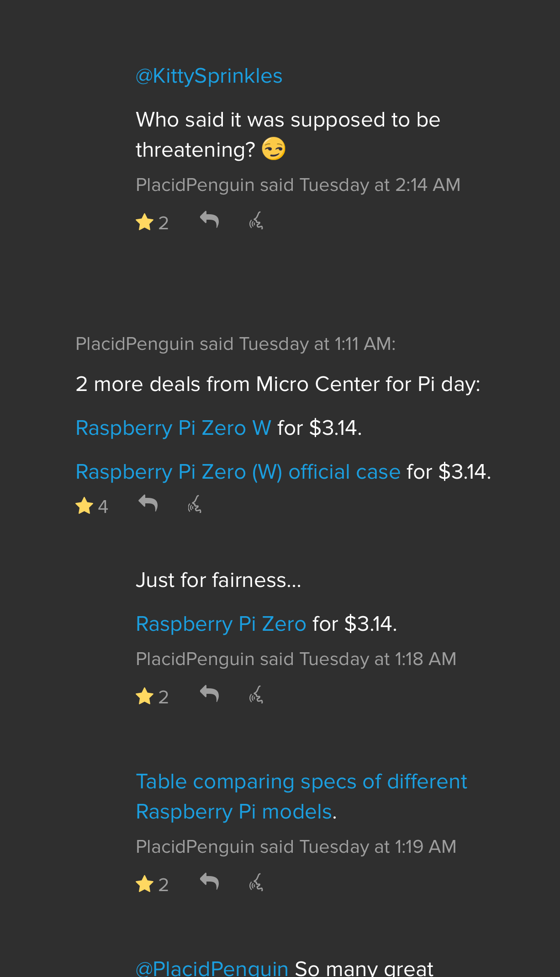Open the @PlacidPenguin mention at bottom

[x=212, y=968]
